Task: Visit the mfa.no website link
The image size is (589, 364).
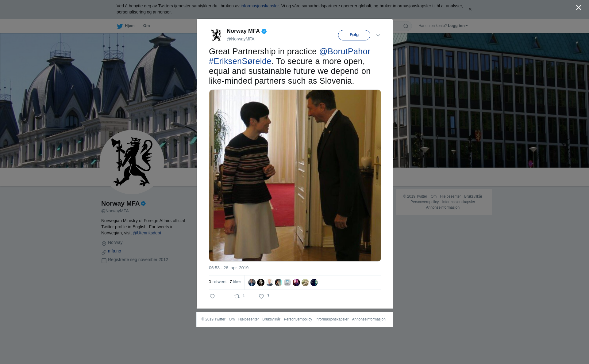Action: click(114, 251)
